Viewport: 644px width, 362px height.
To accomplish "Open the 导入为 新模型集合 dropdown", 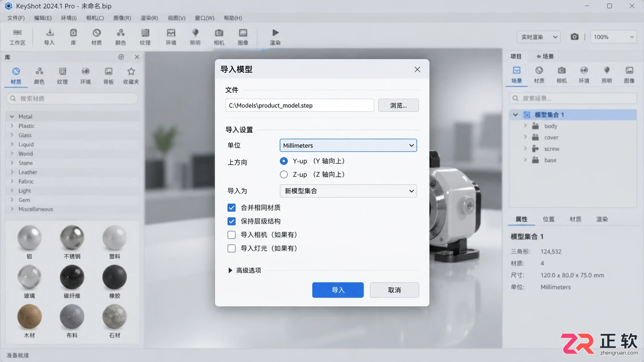I will 348,191.
